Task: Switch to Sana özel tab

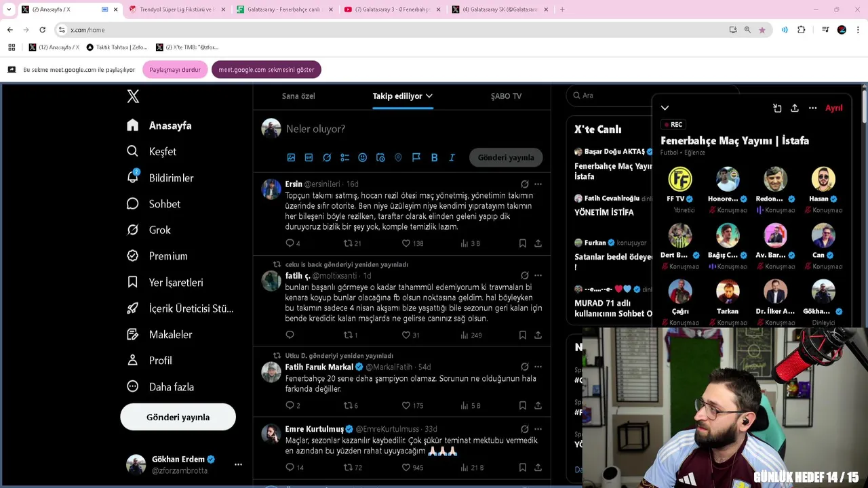Action: point(298,96)
